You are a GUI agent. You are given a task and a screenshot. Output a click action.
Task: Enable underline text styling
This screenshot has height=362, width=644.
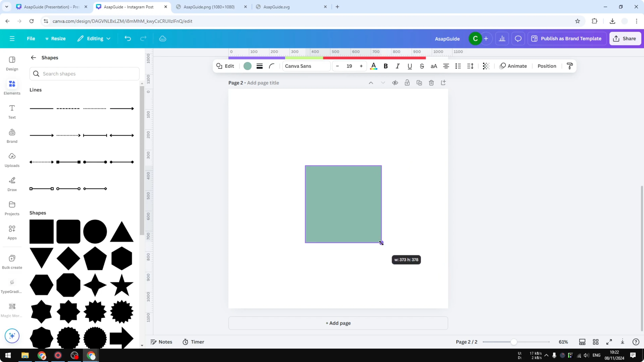410,66
